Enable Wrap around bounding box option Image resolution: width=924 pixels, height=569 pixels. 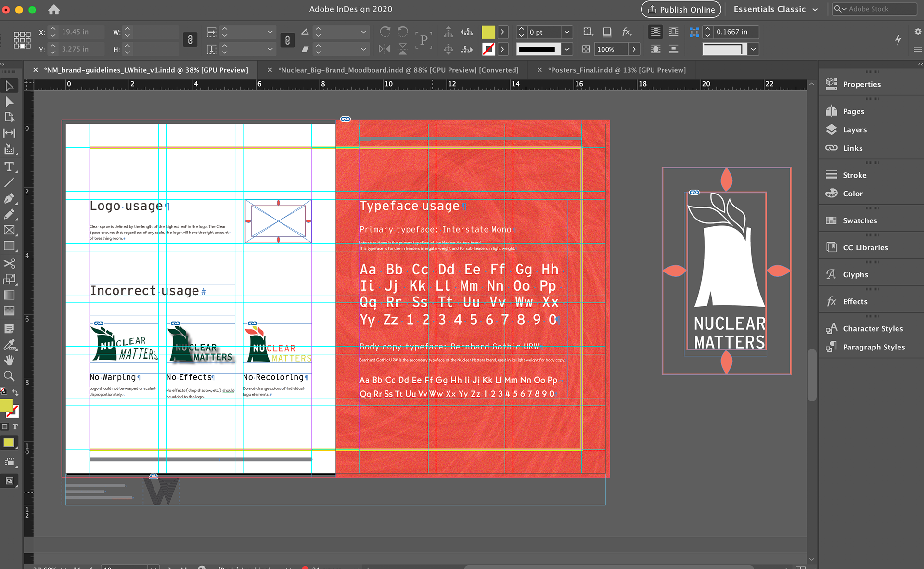(674, 32)
